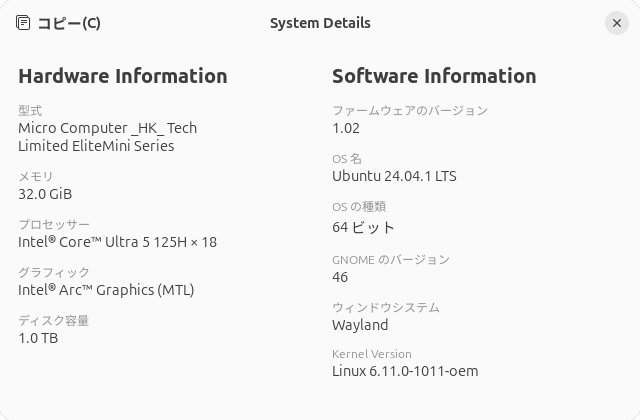Click the ウィンドウシステム label
The image size is (640, 420).
(x=386, y=307)
